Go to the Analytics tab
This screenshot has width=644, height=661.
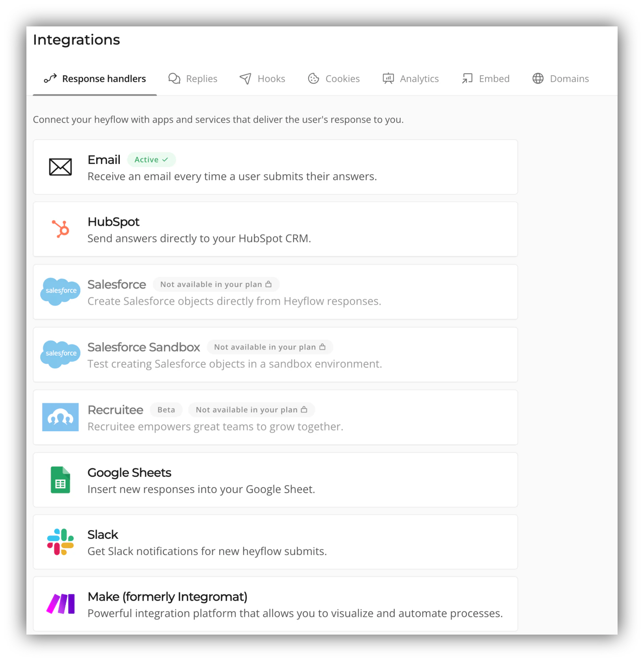[411, 79]
